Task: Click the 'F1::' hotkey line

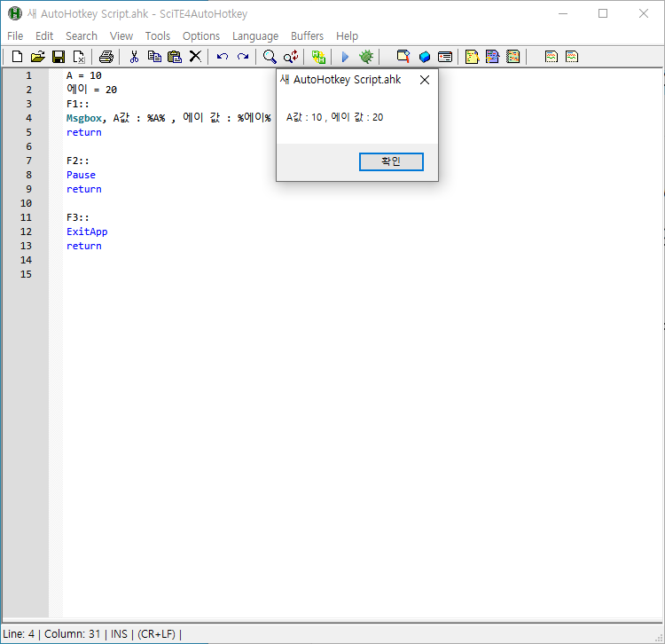Action: pyautogui.click(x=78, y=104)
